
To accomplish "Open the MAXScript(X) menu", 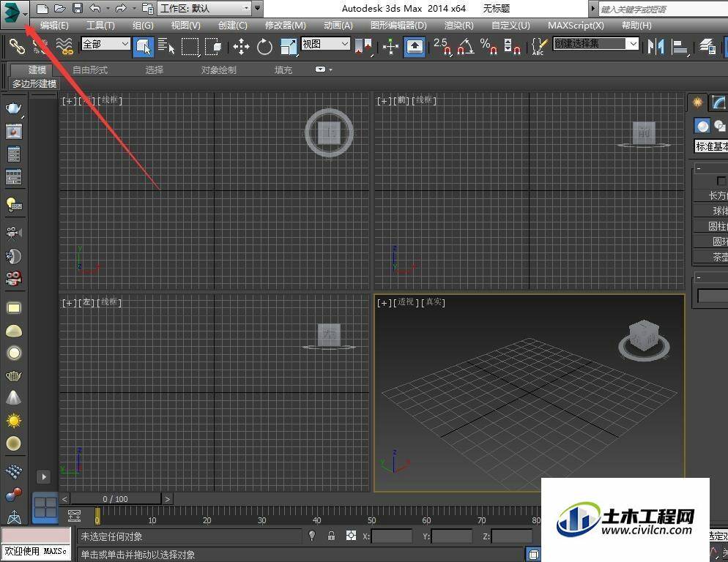I will pos(576,26).
